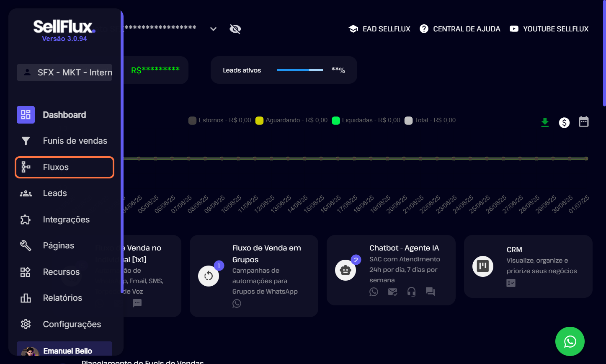The image size is (606, 364).
Task: Click the Leads ativos label
Action: 242,70
